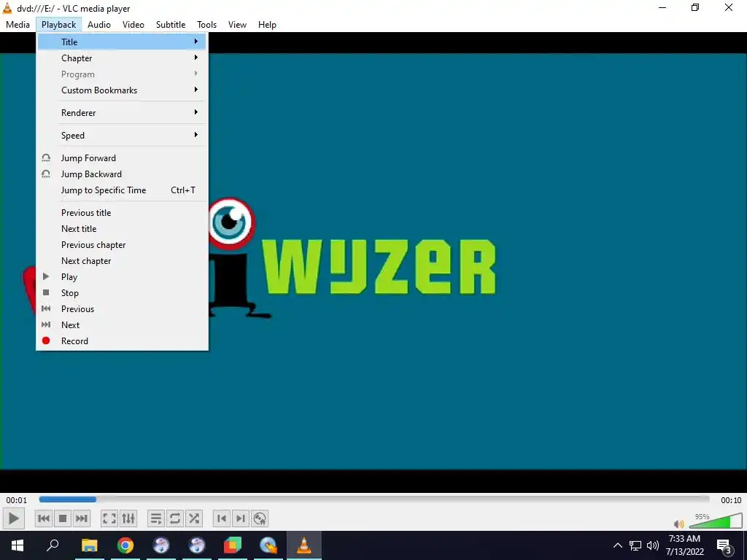Image resolution: width=747 pixels, height=560 pixels.
Task: Click total time 00:10 label
Action: [731, 500]
